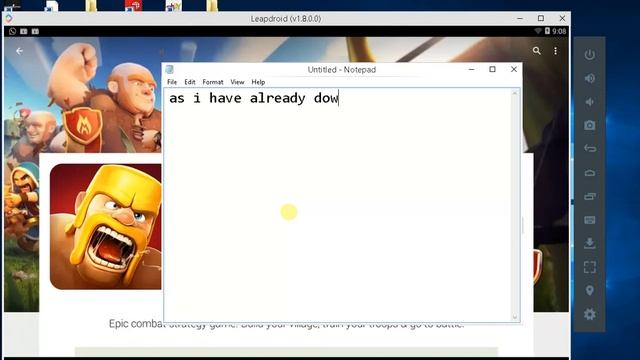Lower volume with Leapdroid volume down icon

[589, 102]
